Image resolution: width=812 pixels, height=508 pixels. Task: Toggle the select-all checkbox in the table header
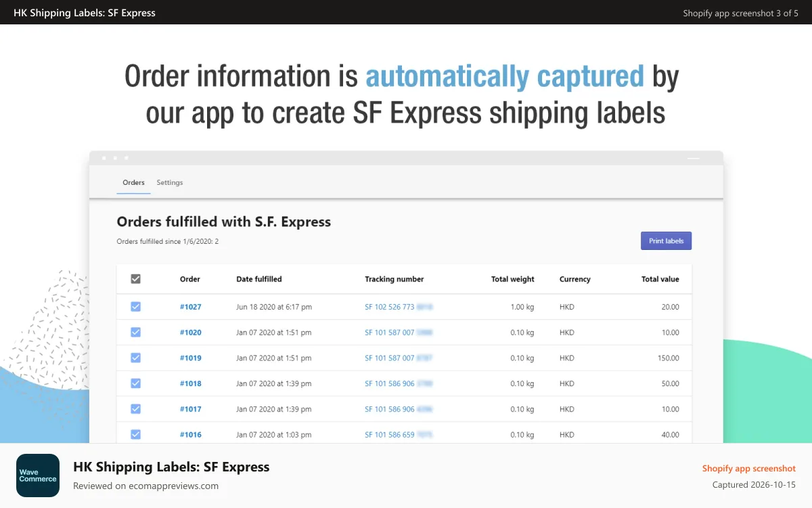pos(135,279)
